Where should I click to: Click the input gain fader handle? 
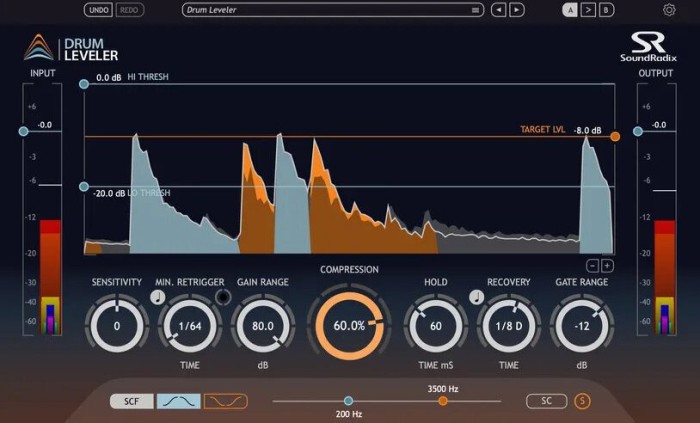24,131
